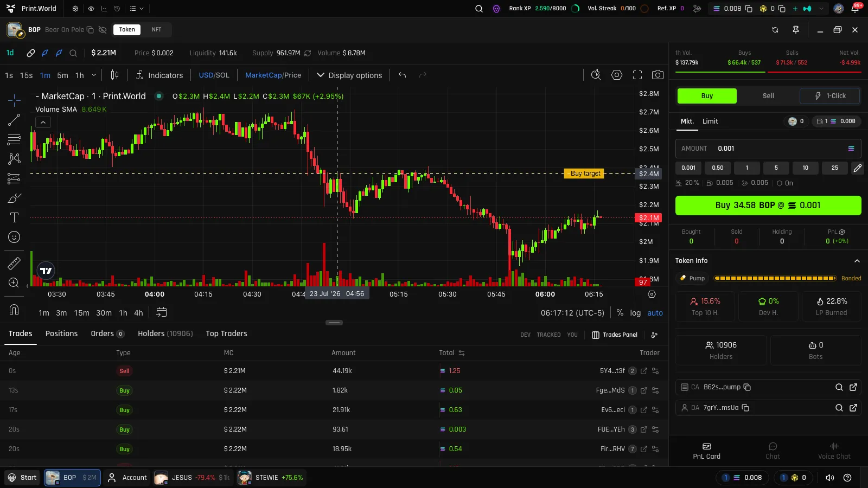Open the timeframe interval dropdown arrow
This screenshot has height=488, width=868.
94,75
